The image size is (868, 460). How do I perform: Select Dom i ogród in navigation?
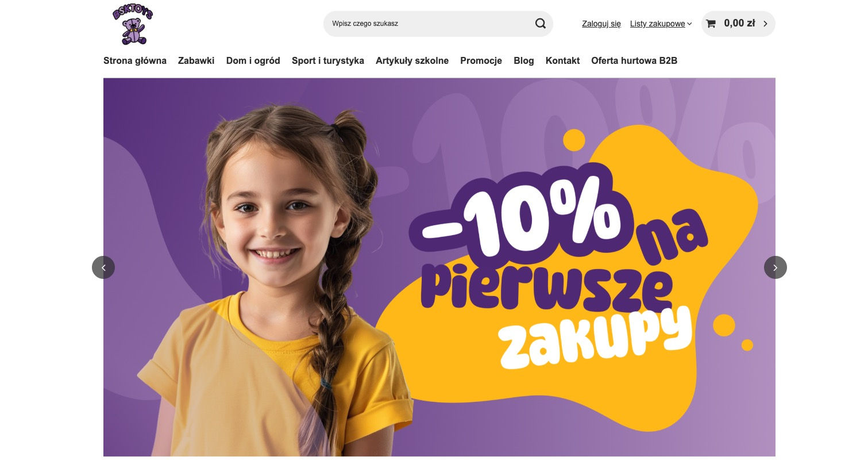pyautogui.click(x=253, y=60)
